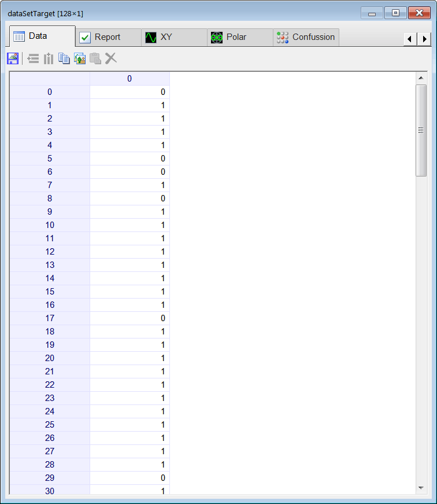Click the copy as image icon
437x504 pixels.
pyautogui.click(x=80, y=58)
